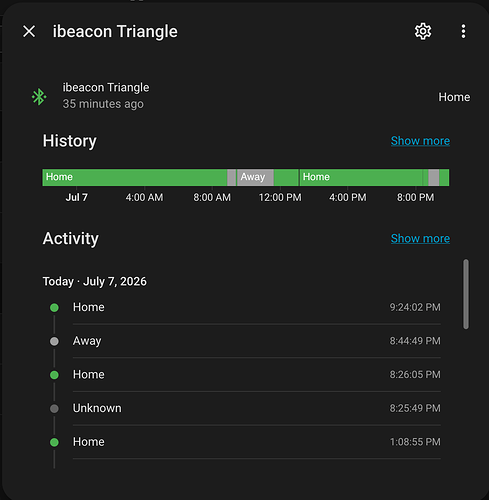The height and width of the screenshot is (500, 489).
Task: Click the Home entry at 1:08:55 PM
Action: pos(257,442)
